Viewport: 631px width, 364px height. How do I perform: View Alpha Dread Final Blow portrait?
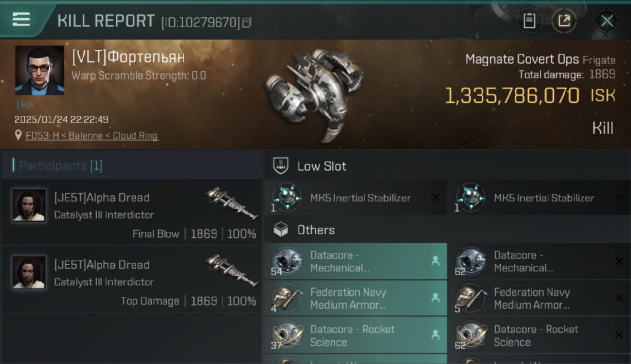tap(29, 205)
